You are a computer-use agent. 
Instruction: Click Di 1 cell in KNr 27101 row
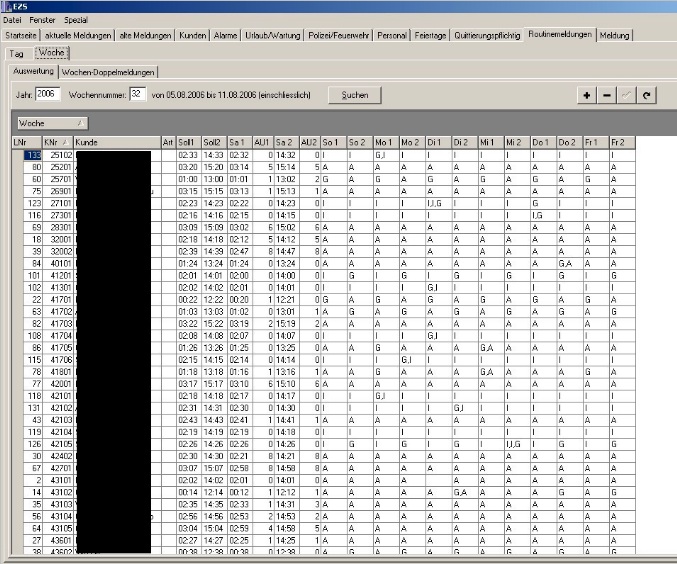point(439,203)
